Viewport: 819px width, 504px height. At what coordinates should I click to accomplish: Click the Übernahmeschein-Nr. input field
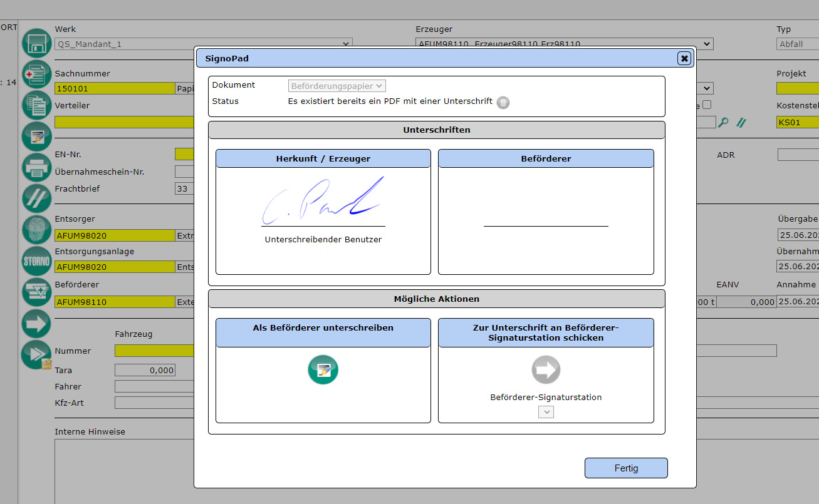click(x=184, y=172)
